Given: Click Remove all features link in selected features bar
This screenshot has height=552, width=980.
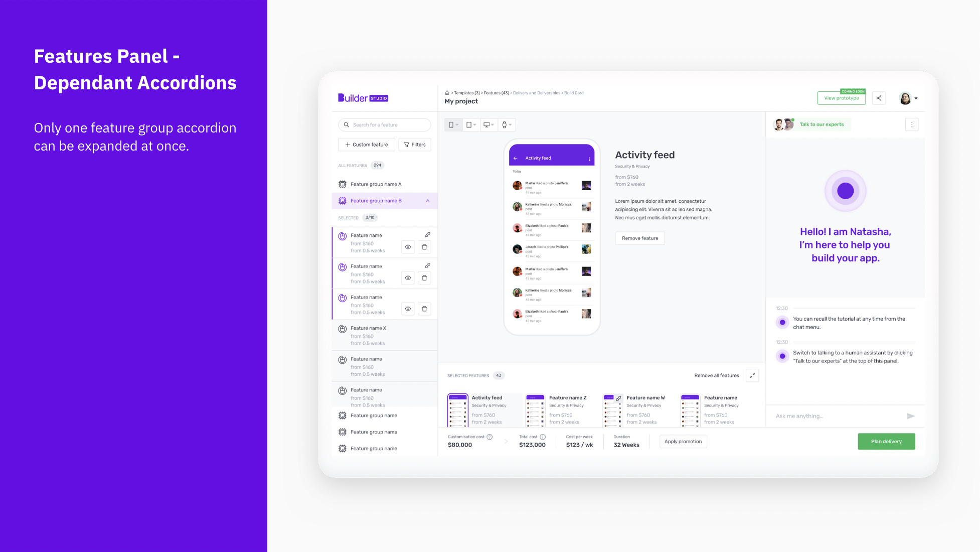Looking at the screenshot, I should point(716,376).
